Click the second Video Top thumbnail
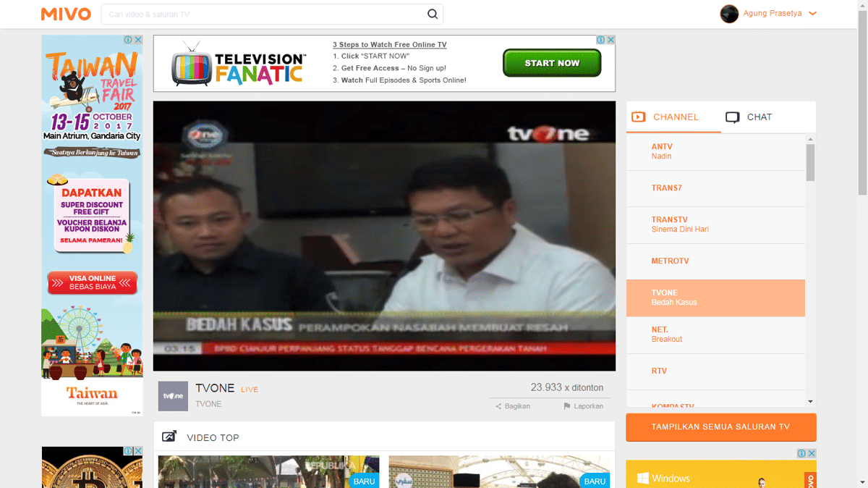868x488 pixels. tap(499, 471)
